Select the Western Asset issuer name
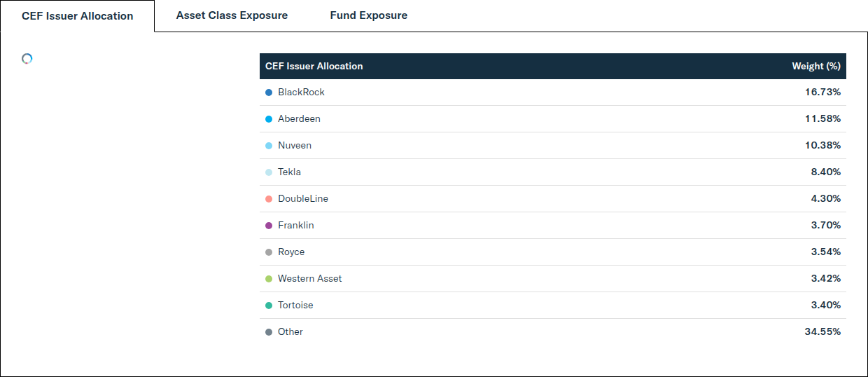 click(x=310, y=278)
